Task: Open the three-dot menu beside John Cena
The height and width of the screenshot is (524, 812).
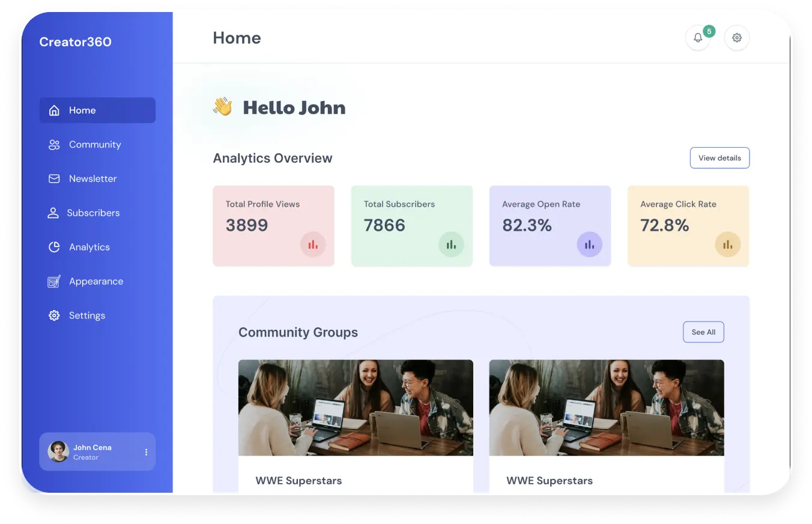Action: [146, 452]
